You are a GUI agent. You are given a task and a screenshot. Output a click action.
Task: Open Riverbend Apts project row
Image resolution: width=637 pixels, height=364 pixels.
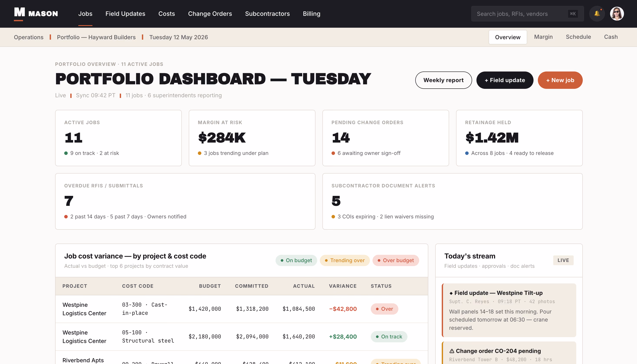tap(241, 357)
